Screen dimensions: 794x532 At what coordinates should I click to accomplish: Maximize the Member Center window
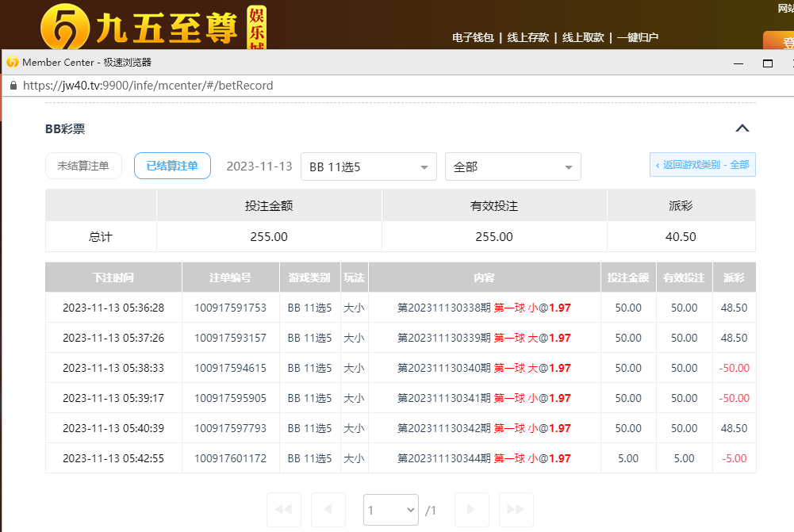768,63
